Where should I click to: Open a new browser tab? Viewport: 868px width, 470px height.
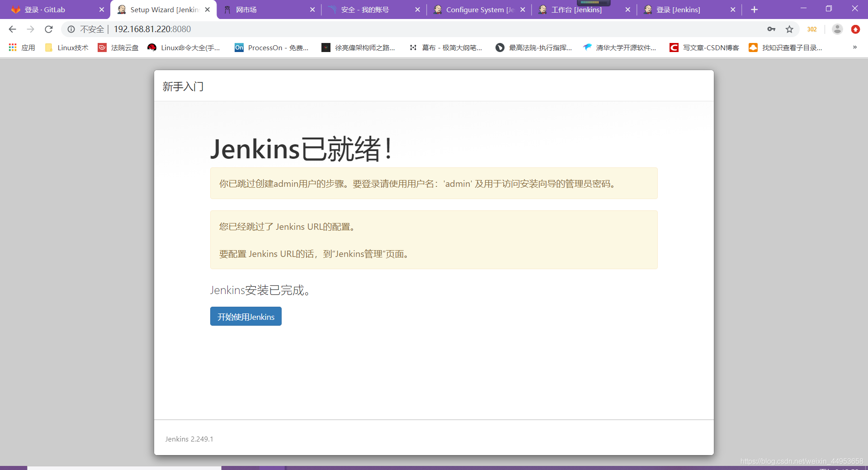click(x=754, y=9)
